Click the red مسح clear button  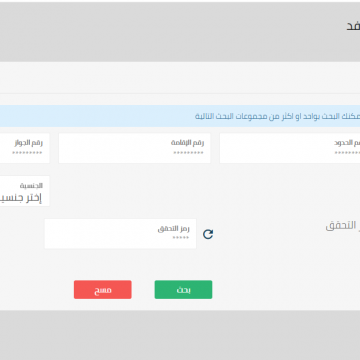[103, 290]
